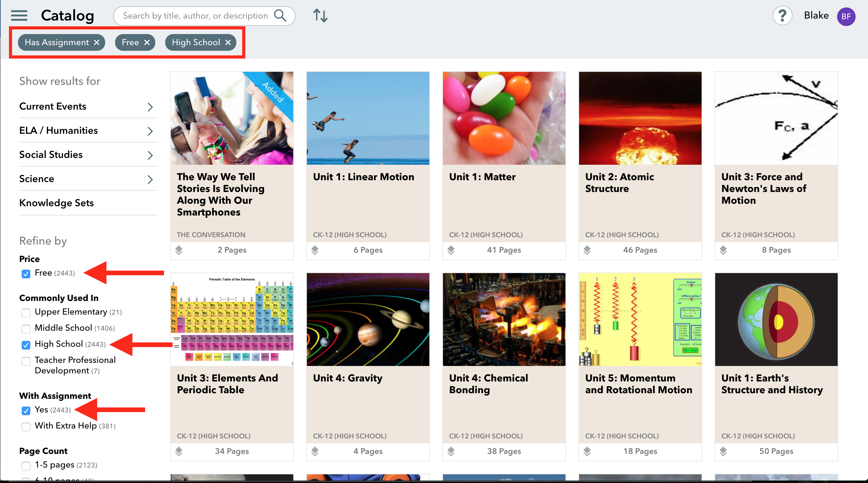Click layers icon on Earth's Structure card

click(724, 451)
